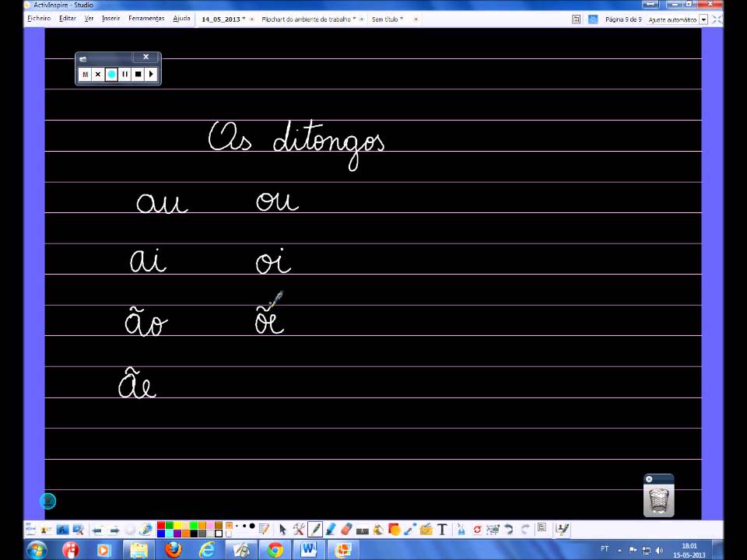
Task: Click the page browser icon near Página 9 de 9
Action: [576, 19]
